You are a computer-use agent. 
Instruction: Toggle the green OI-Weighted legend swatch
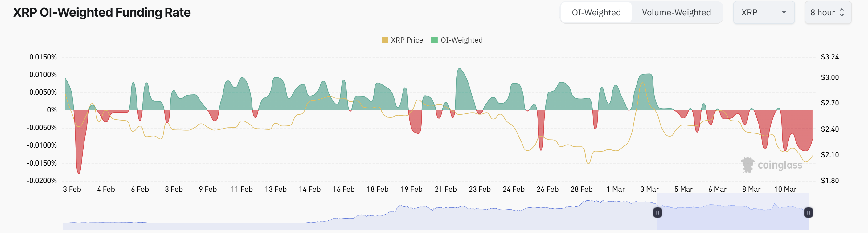434,40
